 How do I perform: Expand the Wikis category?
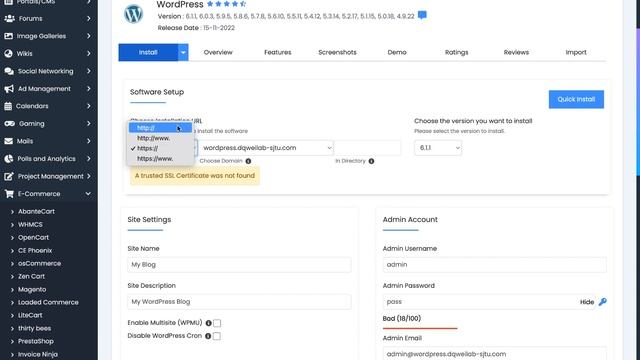pyautogui.click(x=89, y=53)
